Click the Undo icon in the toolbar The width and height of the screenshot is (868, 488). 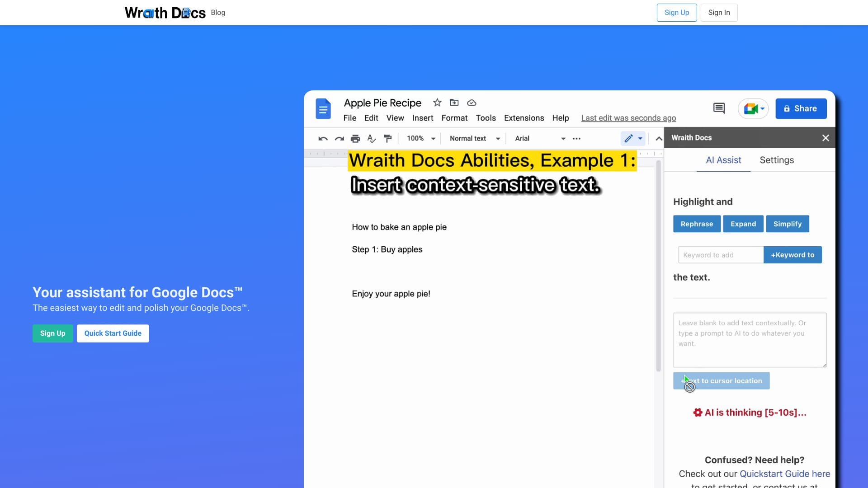(323, 138)
